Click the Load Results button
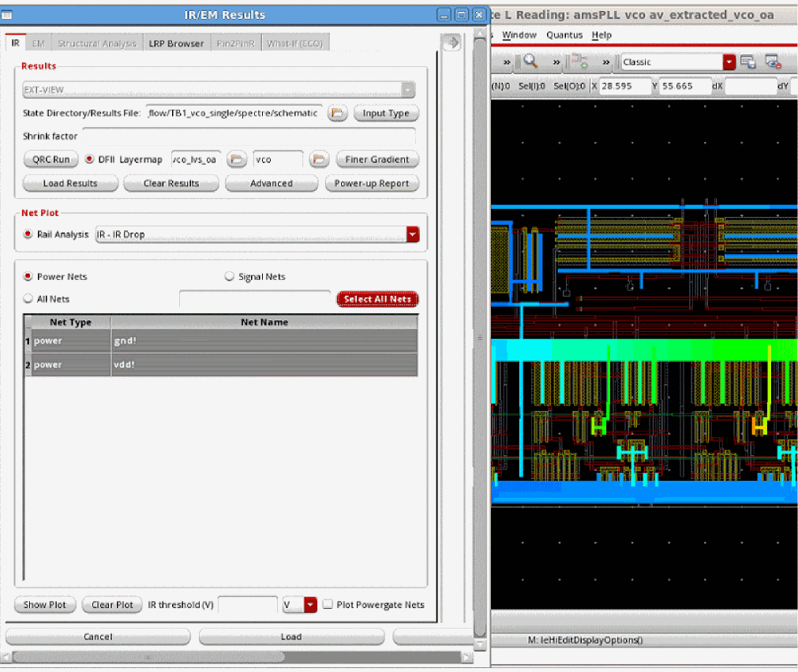The width and height of the screenshot is (798, 672). click(70, 183)
